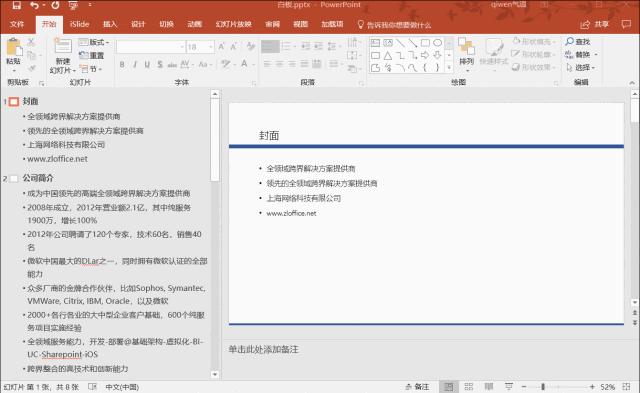Click outline text www.zloffice.net
The width and height of the screenshot is (640, 393).
tap(57, 159)
